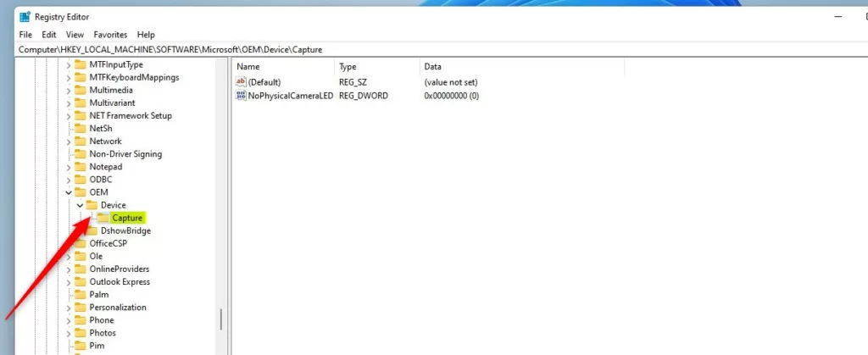Viewport: 868px width, 355px height.
Task: Expand the Network key
Action: tap(69, 141)
